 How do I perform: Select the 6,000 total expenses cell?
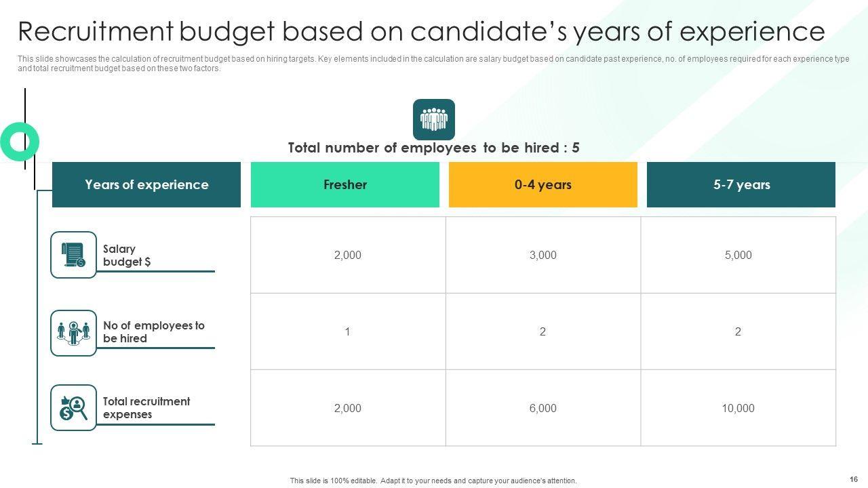click(x=542, y=408)
